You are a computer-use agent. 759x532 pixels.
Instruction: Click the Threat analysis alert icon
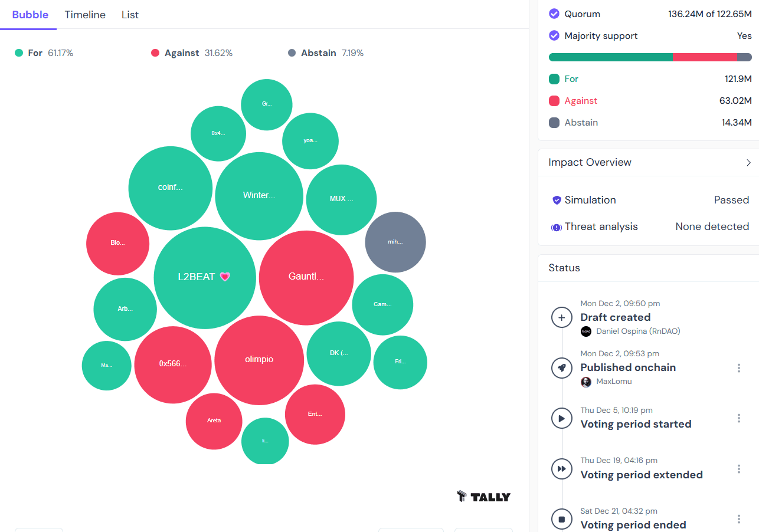pyautogui.click(x=556, y=227)
